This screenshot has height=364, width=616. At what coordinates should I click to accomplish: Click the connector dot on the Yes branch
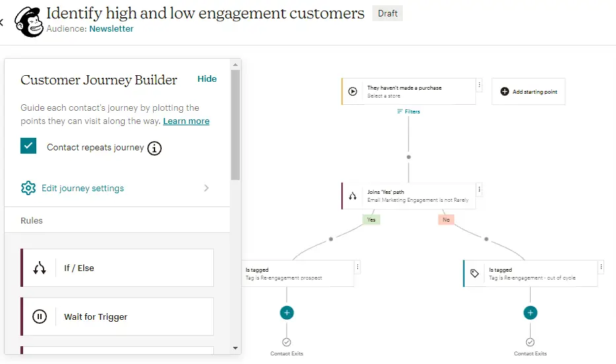click(331, 239)
